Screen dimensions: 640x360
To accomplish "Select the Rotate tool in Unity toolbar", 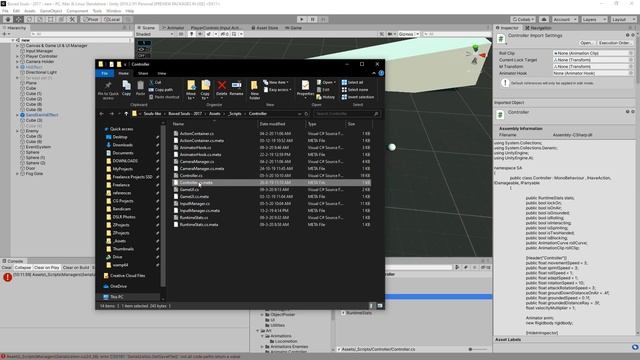I will (x=29, y=19).
